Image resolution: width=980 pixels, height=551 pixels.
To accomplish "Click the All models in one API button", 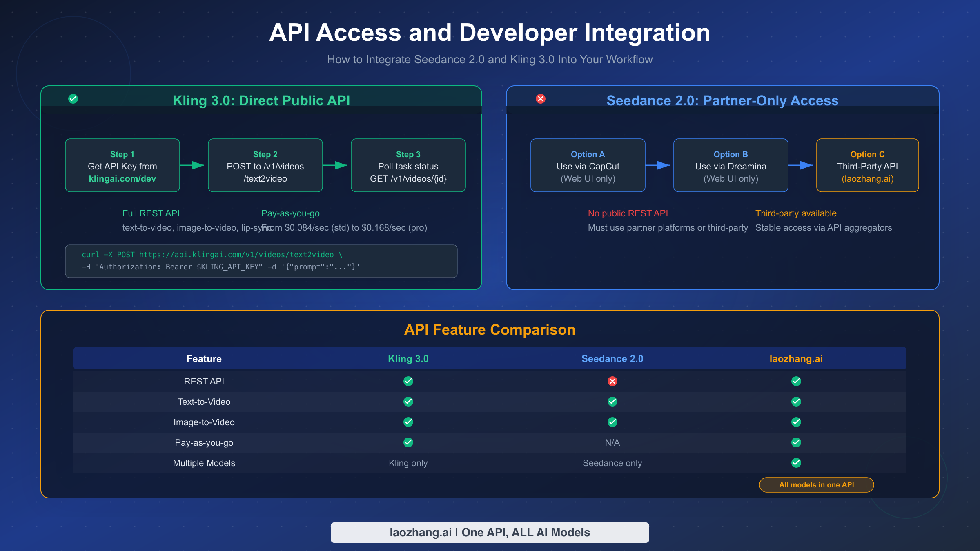I will 816,485.
